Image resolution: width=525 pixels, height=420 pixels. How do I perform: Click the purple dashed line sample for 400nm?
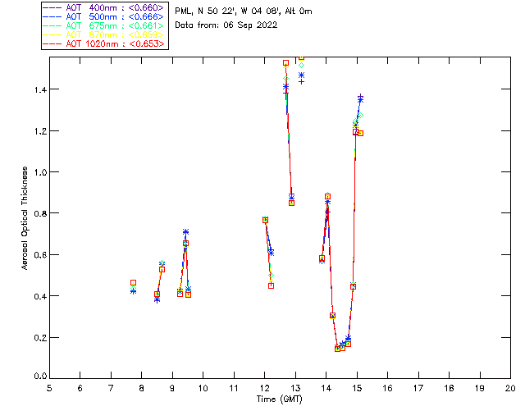[x=52, y=7]
